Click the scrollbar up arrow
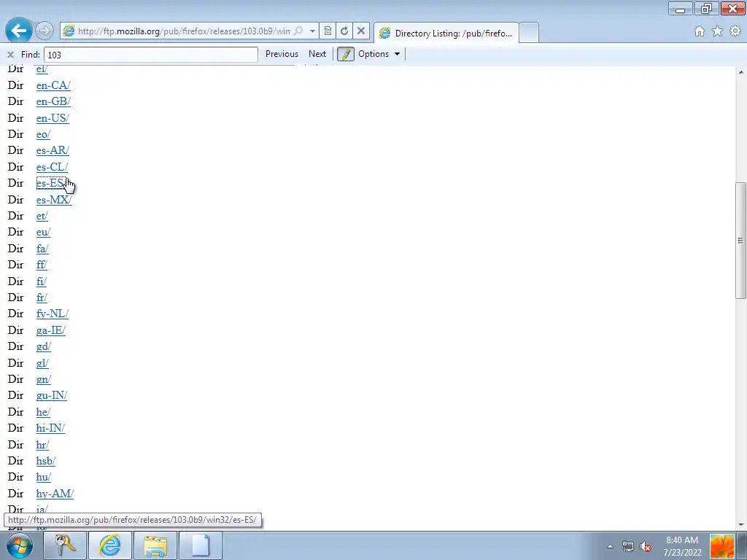 coord(741,72)
